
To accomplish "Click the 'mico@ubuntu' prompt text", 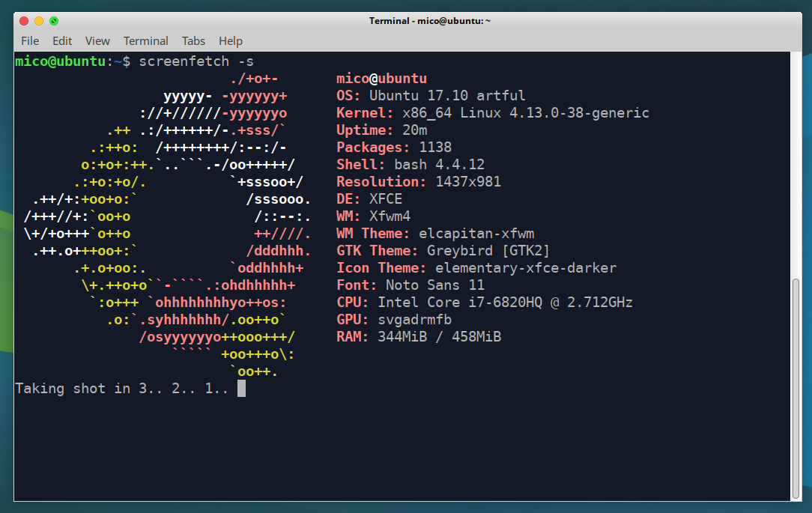I will click(61, 61).
